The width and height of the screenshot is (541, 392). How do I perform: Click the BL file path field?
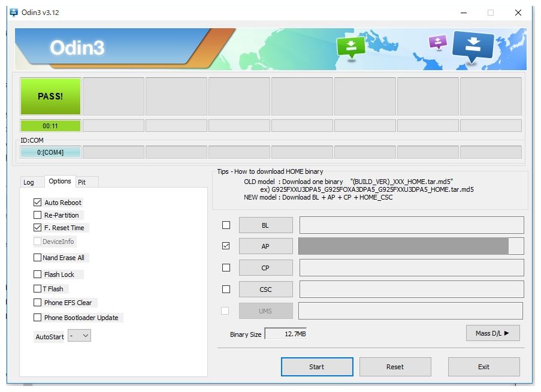click(x=412, y=225)
